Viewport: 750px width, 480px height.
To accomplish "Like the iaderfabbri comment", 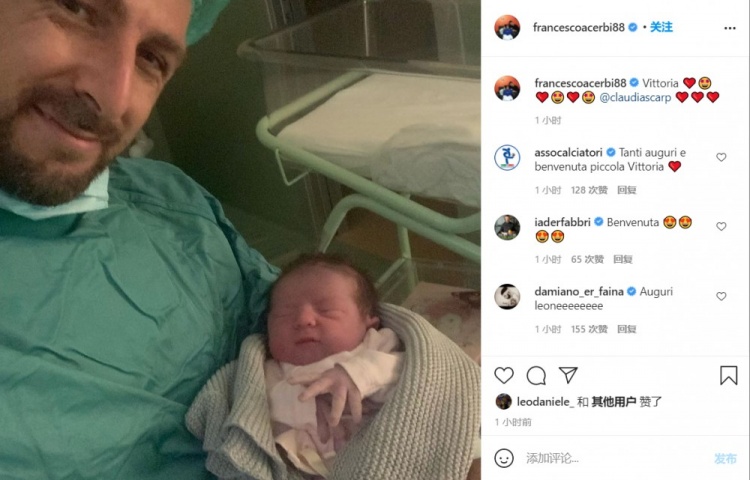I will [x=721, y=226].
